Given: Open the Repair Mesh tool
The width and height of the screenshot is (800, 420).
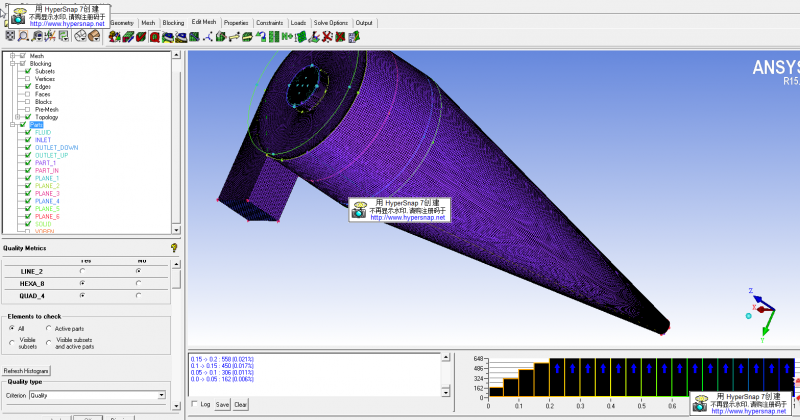Looking at the screenshot, I should pos(194,37).
